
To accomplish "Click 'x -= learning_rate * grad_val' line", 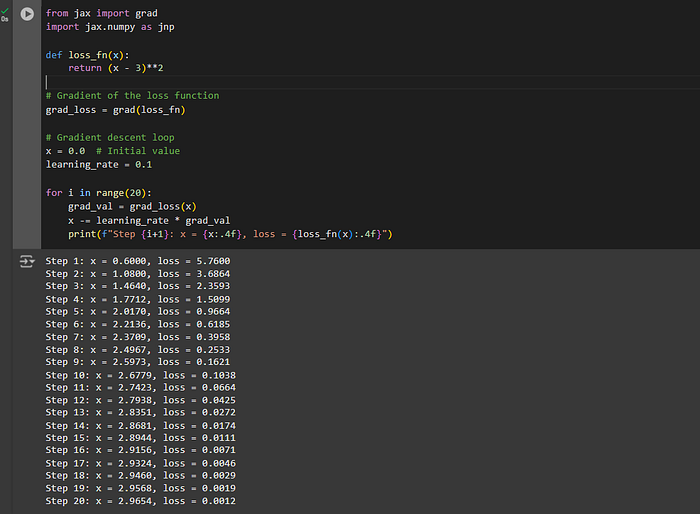I will 149,221.
